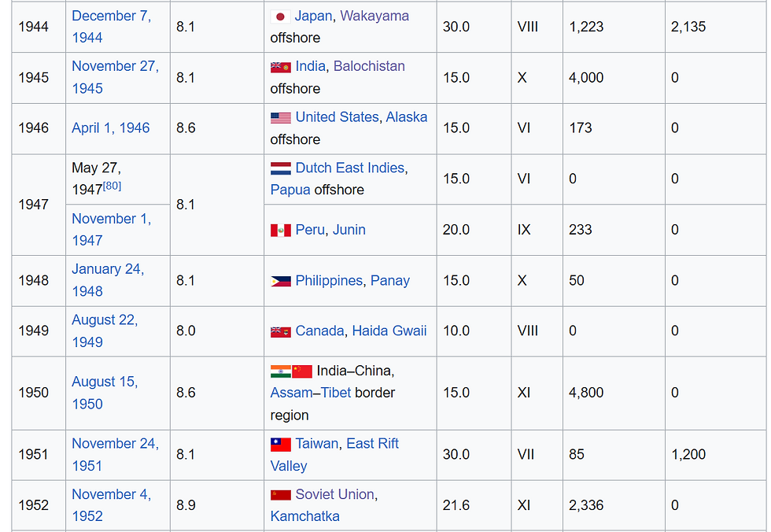
Task: Open the November 1, 1947 date link
Action: click(x=112, y=230)
